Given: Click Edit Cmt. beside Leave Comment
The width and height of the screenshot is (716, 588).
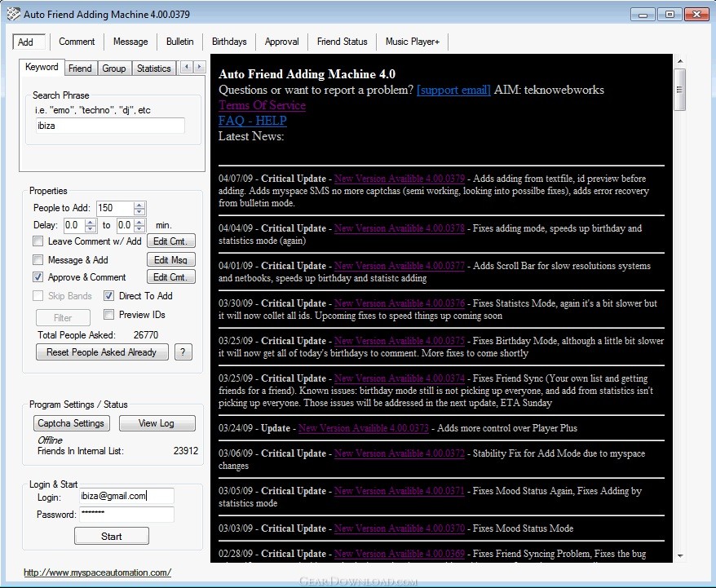Looking at the screenshot, I should (170, 241).
